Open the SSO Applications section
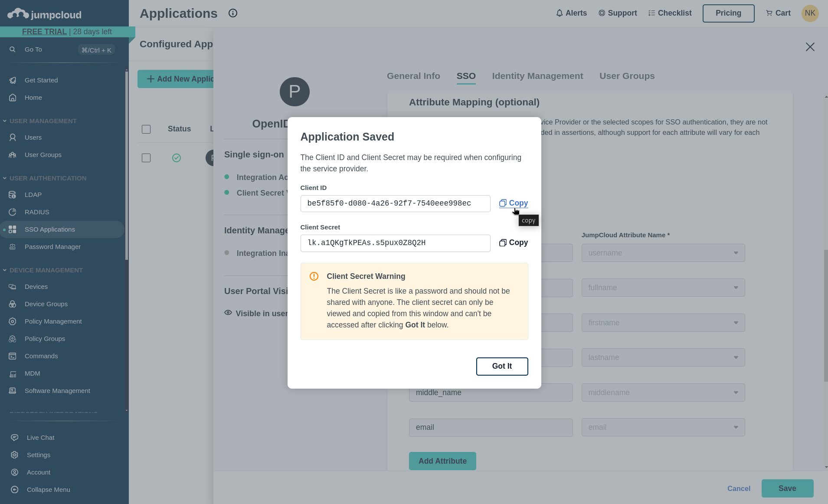Viewport: 828px width, 504px height. click(x=49, y=229)
